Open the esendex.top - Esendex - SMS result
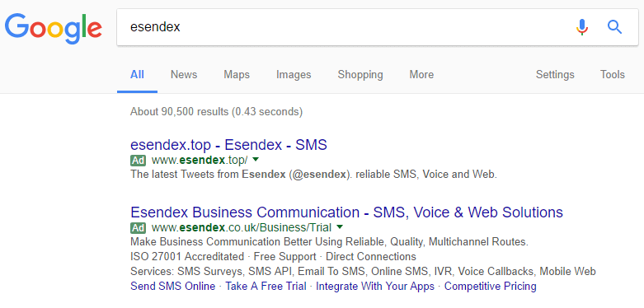Viewport: 644px width, 308px height. tap(228, 145)
